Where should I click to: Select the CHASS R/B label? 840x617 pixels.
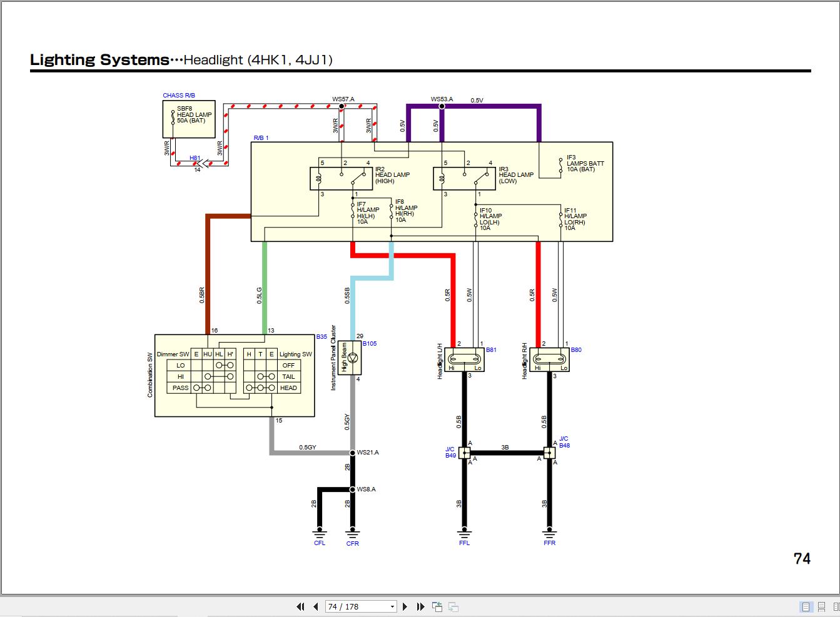coord(178,95)
